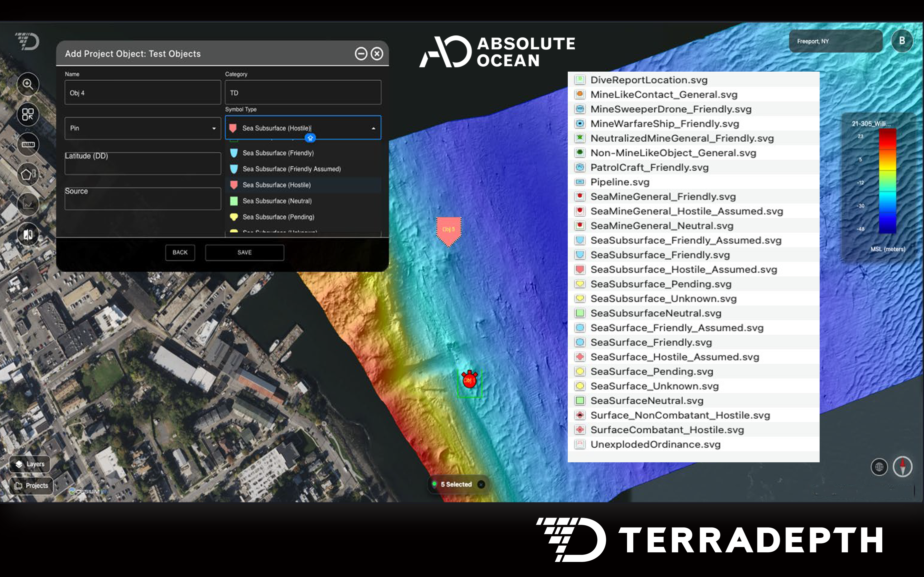Click the DiveReportLocation.svg file icon
This screenshot has width=924, height=577.
[x=580, y=80]
